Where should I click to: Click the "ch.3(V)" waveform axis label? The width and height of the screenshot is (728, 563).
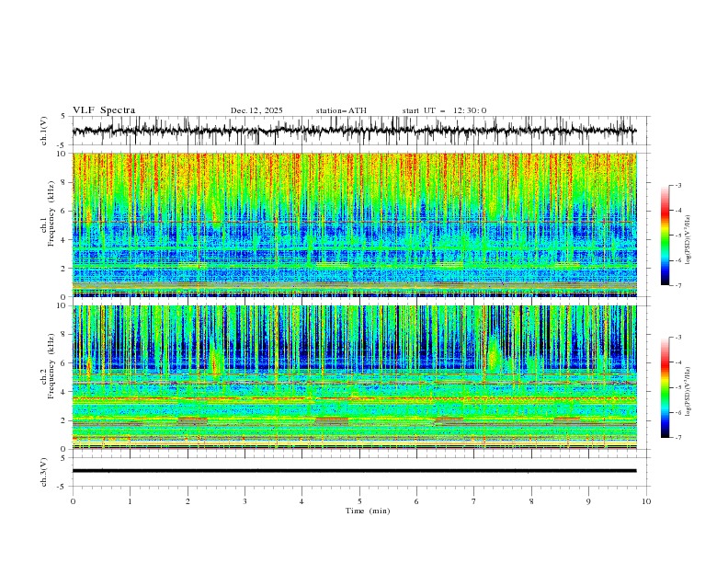coord(44,472)
